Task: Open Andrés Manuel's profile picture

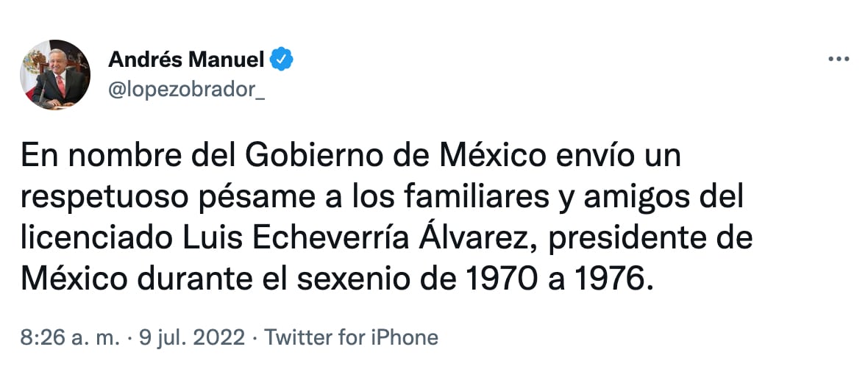Action: click(55, 74)
